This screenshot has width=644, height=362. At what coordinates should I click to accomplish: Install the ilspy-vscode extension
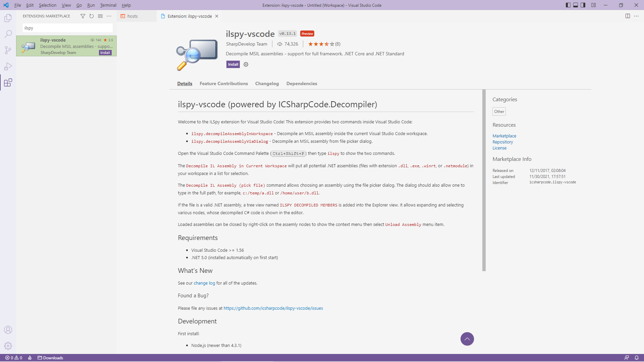pyautogui.click(x=233, y=64)
